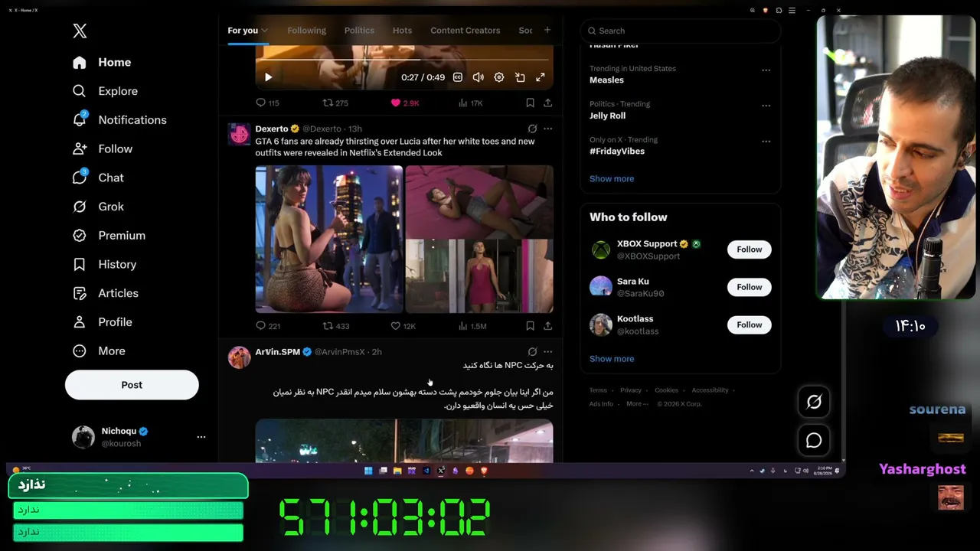This screenshot has height=551, width=980.
Task: Open the floating Grok button
Action: click(814, 402)
